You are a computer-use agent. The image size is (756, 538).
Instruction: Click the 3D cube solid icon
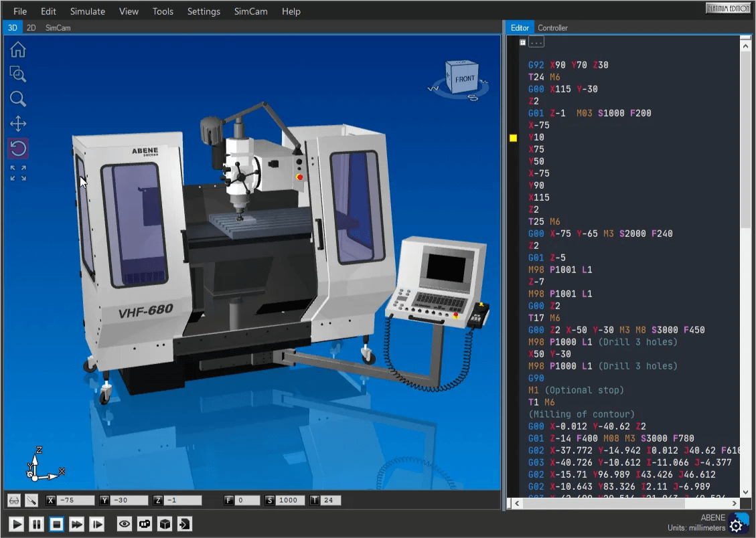coord(165,524)
